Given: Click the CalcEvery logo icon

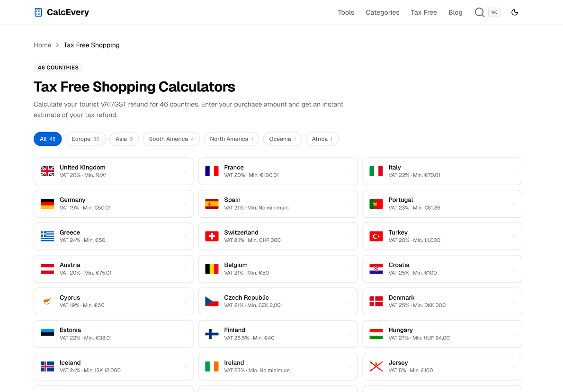Looking at the screenshot, I should coord(37,12).
